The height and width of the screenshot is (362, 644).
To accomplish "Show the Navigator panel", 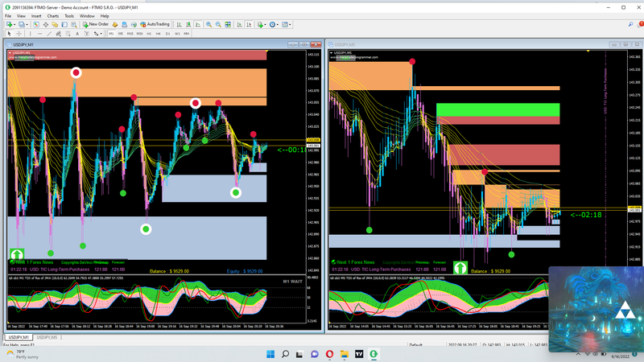I will [55, 25].
